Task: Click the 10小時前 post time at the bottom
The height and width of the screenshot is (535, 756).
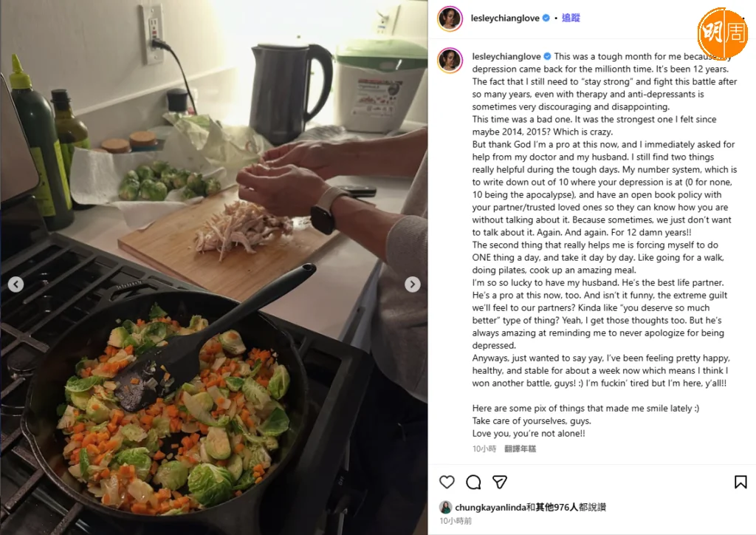Action: [456, 521]
